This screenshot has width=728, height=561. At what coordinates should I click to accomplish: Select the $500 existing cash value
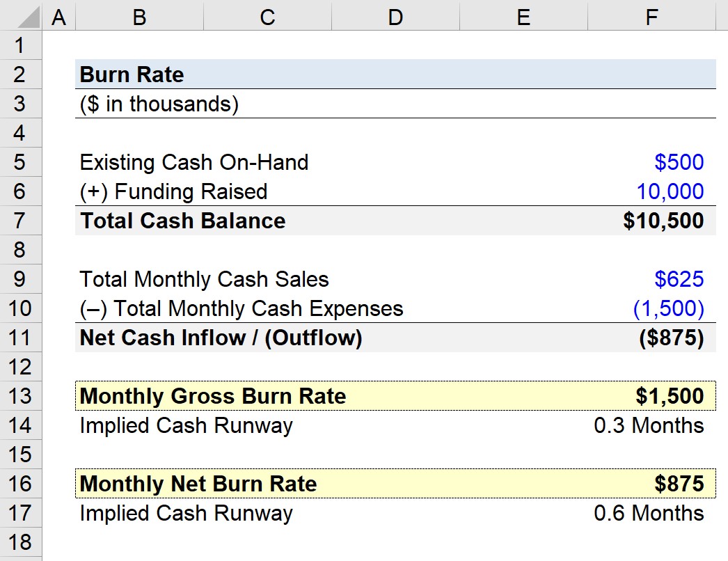click(x=679, y=162)
